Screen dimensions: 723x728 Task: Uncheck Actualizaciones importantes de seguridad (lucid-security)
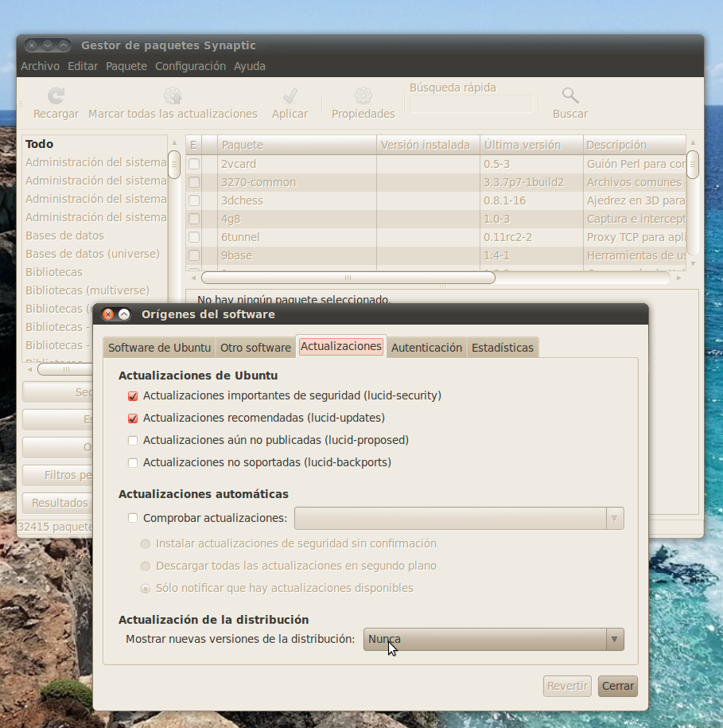pos(133,396)
